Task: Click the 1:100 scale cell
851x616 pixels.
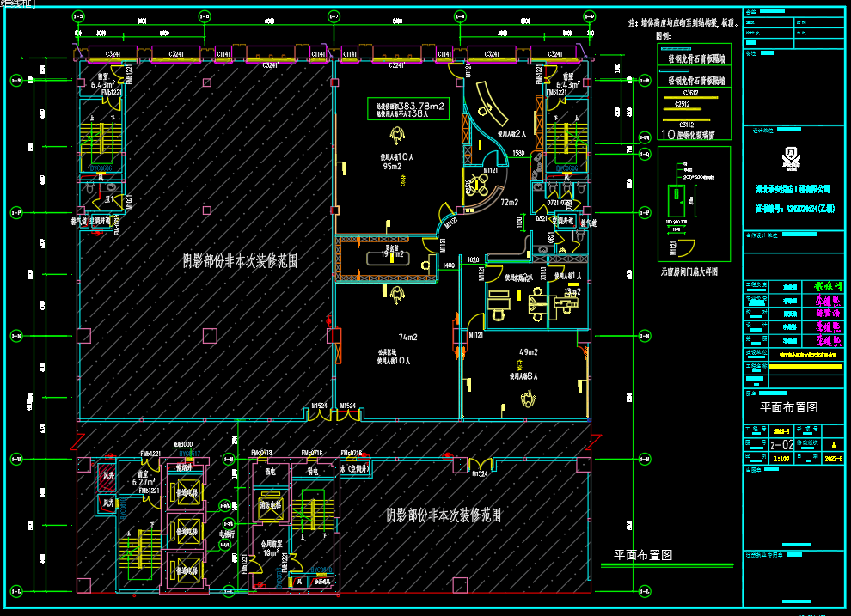Action: (781, 459)
